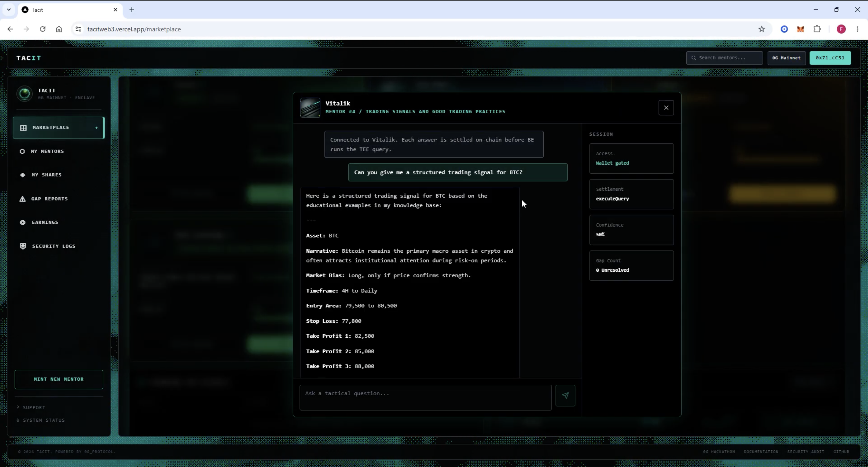Click the 'Connected to Vitalik' system message

pyautogui.click(x=434, y=145)
